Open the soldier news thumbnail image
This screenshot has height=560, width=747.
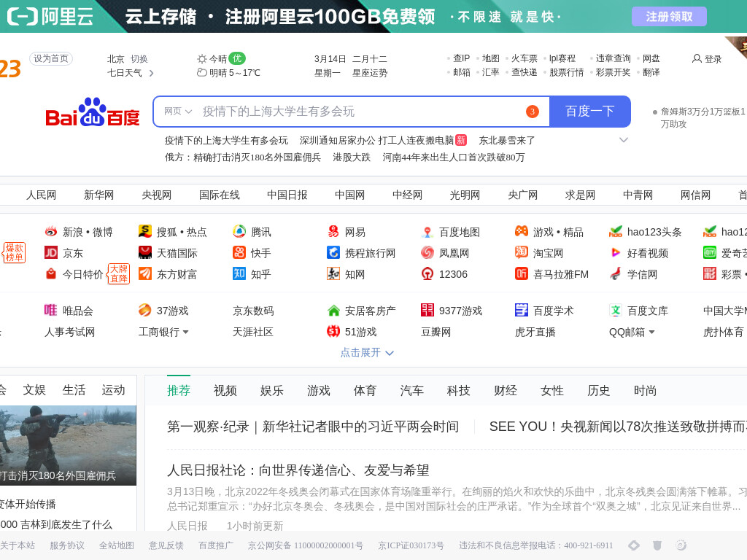coord(68,446)
